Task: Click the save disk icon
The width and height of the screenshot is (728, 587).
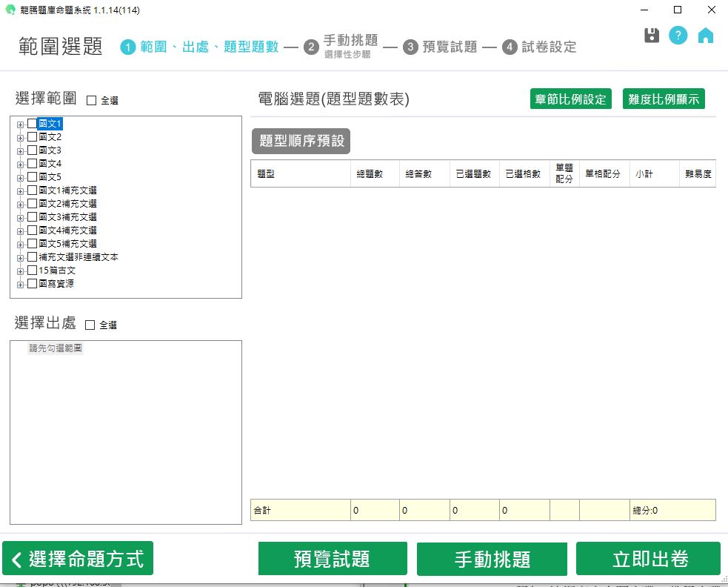Action: (x=652, y=36)
